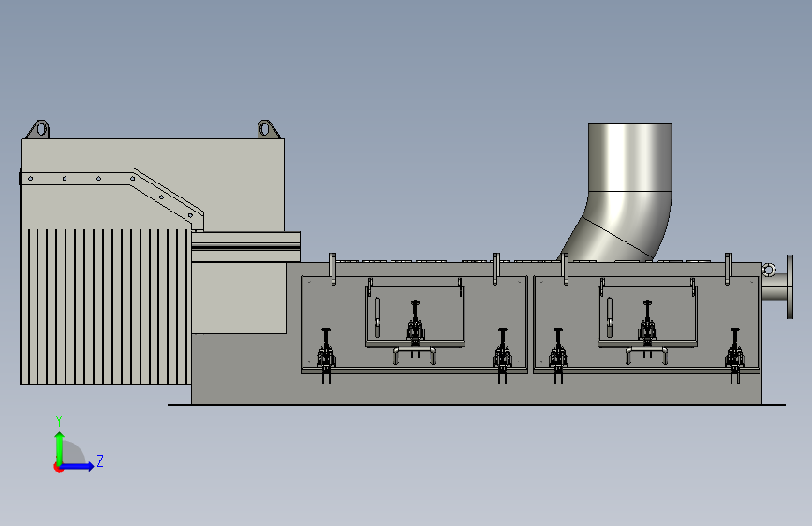Select the left lifting lug on the motor housing
This screenshot has width=812, height=526.
[x=38, y=129]
